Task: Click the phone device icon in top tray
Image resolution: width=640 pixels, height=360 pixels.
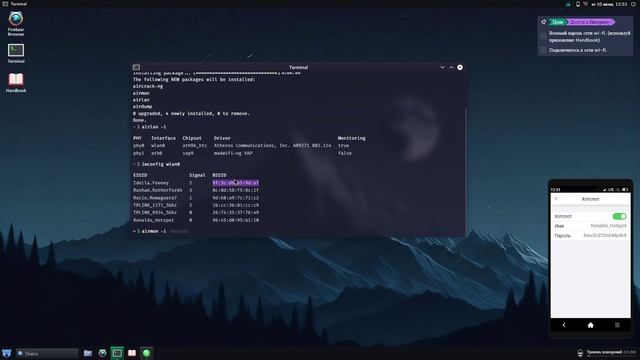Action: click(x=578, y=4)
